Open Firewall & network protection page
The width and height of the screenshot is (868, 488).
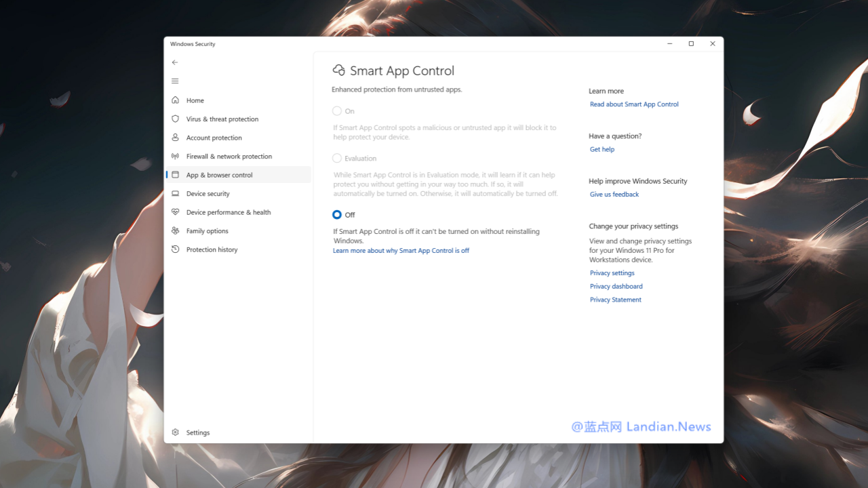pyautogui.click(x=239, y=156)
